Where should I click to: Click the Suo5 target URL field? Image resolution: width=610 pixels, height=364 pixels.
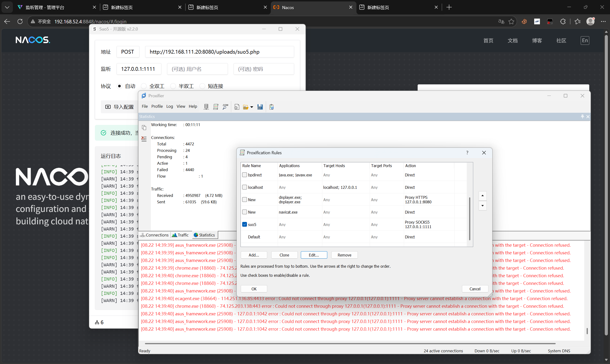(x=220, y=52)
